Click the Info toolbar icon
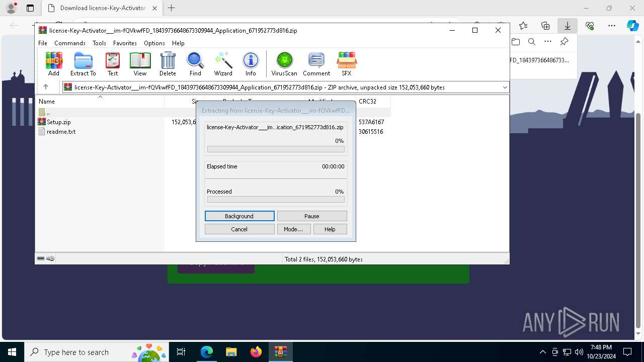 coord(251,64)
